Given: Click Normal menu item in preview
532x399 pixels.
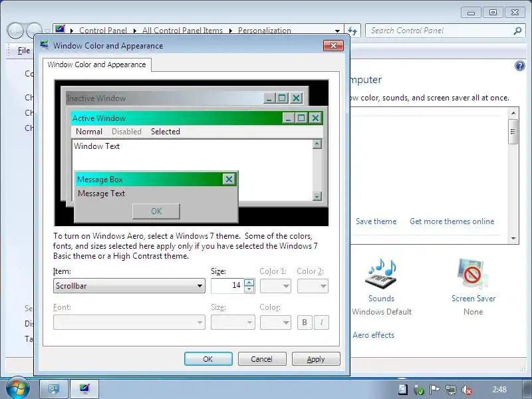Looking at the screenshot, I should (89, 132).
